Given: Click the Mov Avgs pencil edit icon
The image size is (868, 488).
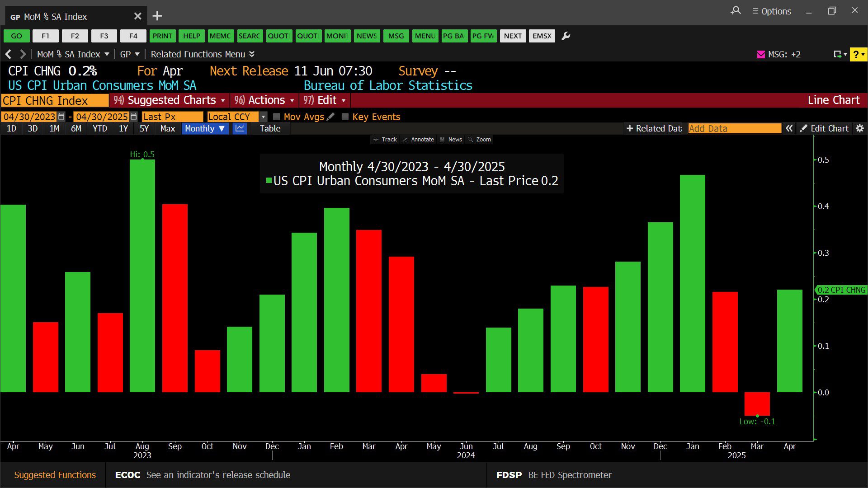Looking at the screenshot, I should [x=331, y=117].
